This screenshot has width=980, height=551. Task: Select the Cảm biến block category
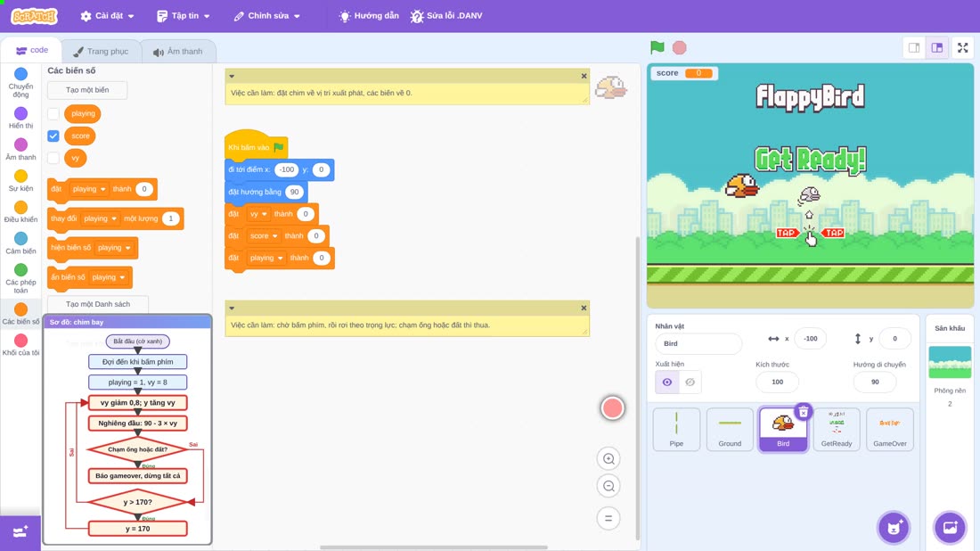[x=20, y=243]
